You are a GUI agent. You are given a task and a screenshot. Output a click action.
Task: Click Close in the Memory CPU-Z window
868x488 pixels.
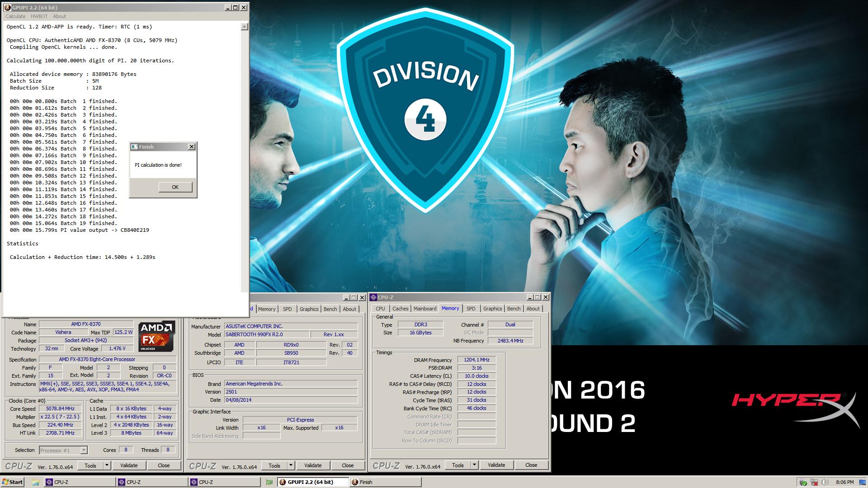(531, 465)
